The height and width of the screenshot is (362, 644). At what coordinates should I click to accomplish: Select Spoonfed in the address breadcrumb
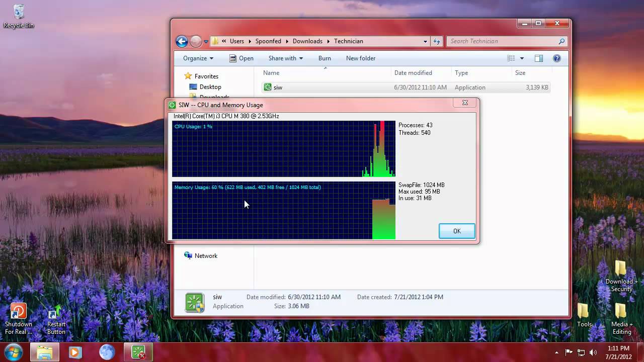click(x=267, y=41)
